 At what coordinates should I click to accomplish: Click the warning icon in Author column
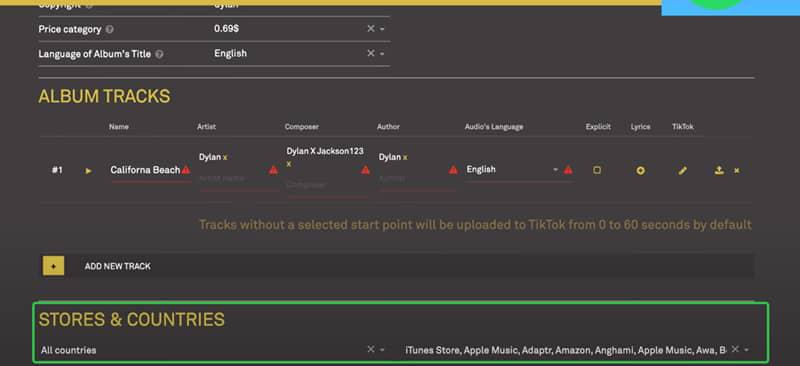[453, 169]
